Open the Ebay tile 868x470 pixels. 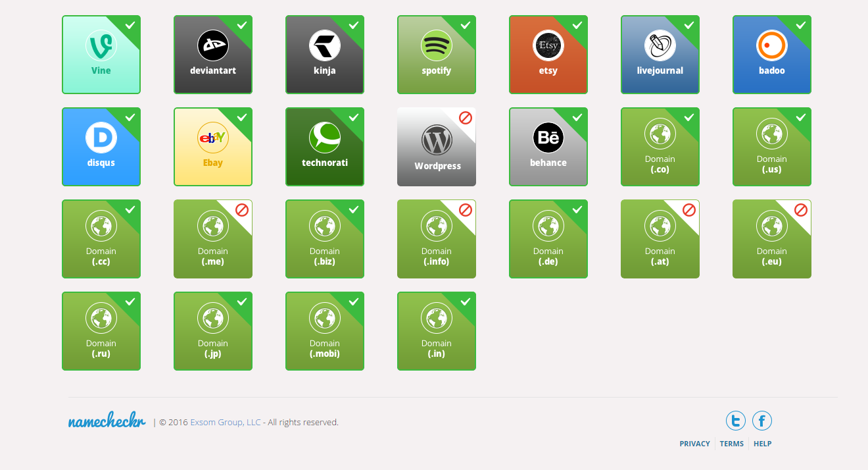(x=213, y=147)
